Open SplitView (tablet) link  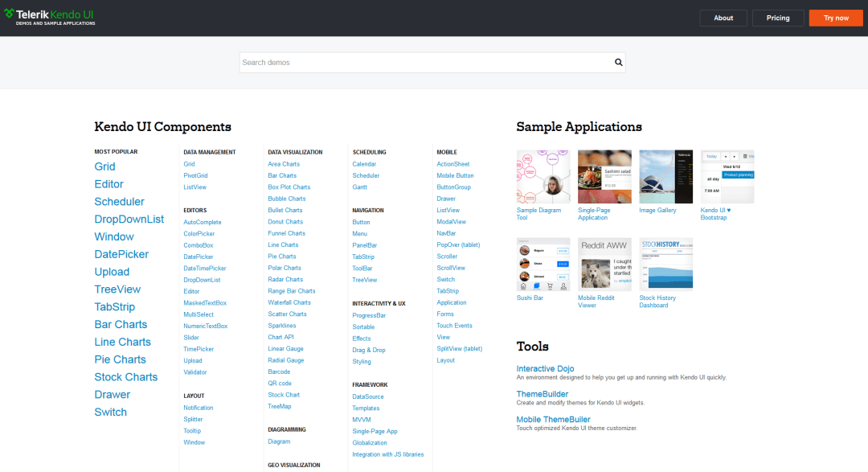pyautogui.click(x=459, y=348)
